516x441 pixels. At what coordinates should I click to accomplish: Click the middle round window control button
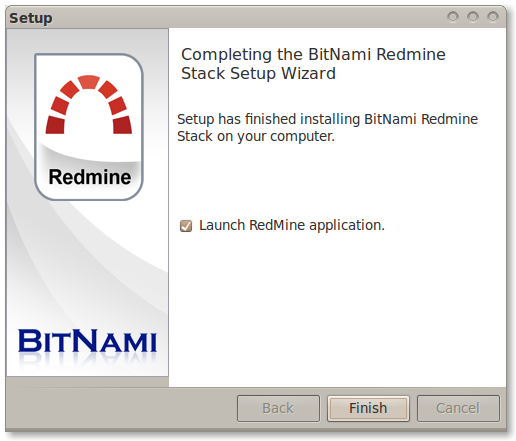click(x=473, y=16)
